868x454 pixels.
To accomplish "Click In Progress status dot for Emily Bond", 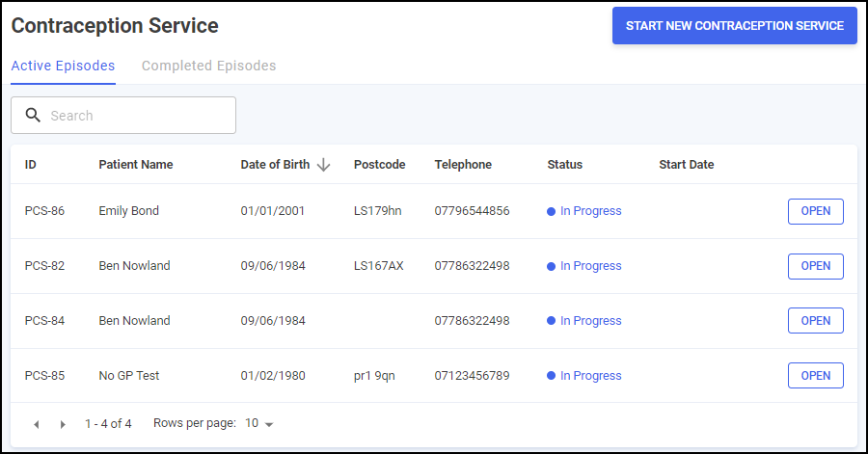I will 551,211.
